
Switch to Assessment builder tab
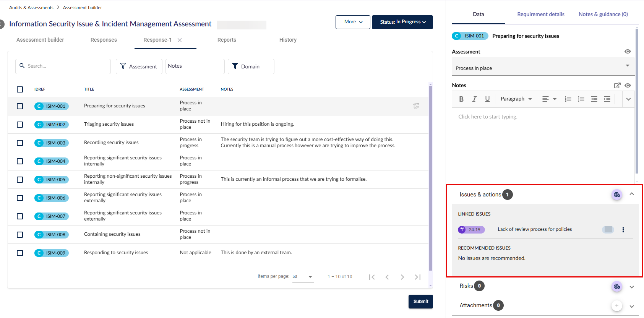(x=40, y=40)
